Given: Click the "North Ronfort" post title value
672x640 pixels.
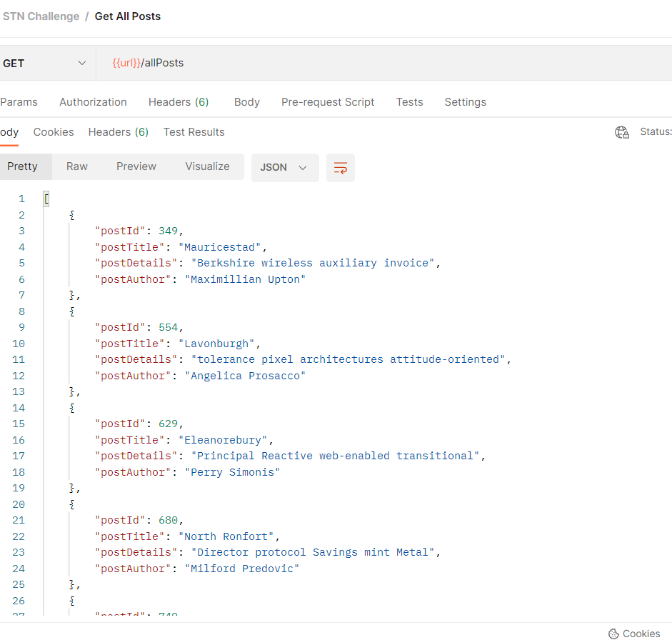Looking at the screenshot, I should [226, 536].
